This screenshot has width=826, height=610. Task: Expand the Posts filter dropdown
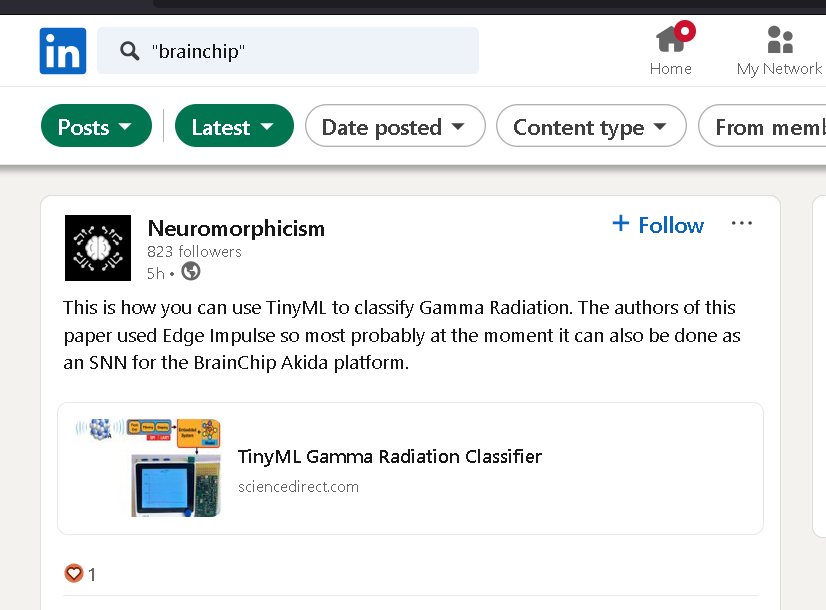click(96, 126)
